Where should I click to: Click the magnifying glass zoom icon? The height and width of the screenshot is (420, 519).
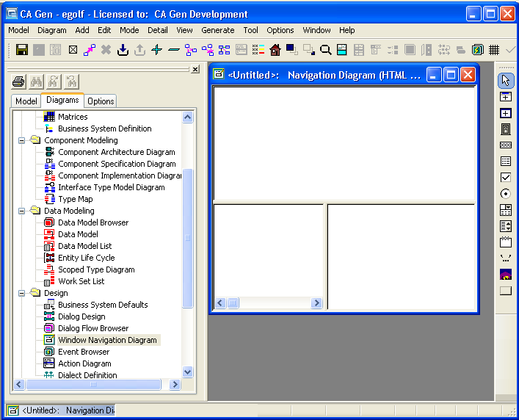click(x=325, y=50)
